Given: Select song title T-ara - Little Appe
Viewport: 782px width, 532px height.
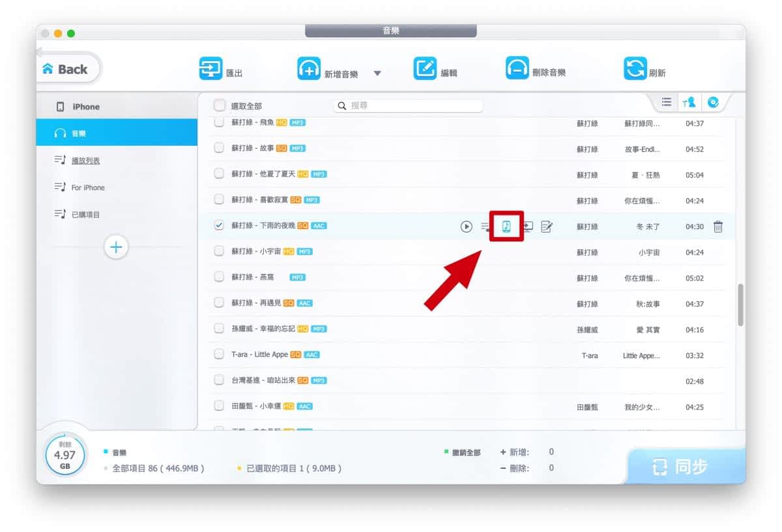Looking at the screenshot, I should coord(259,355).
